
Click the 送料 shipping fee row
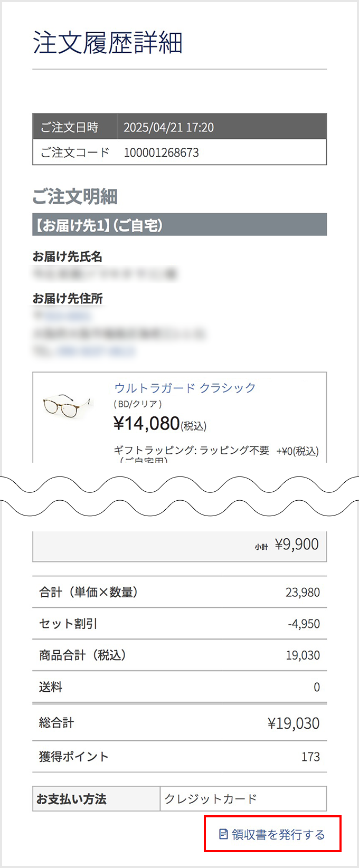[x=179, y=687]
